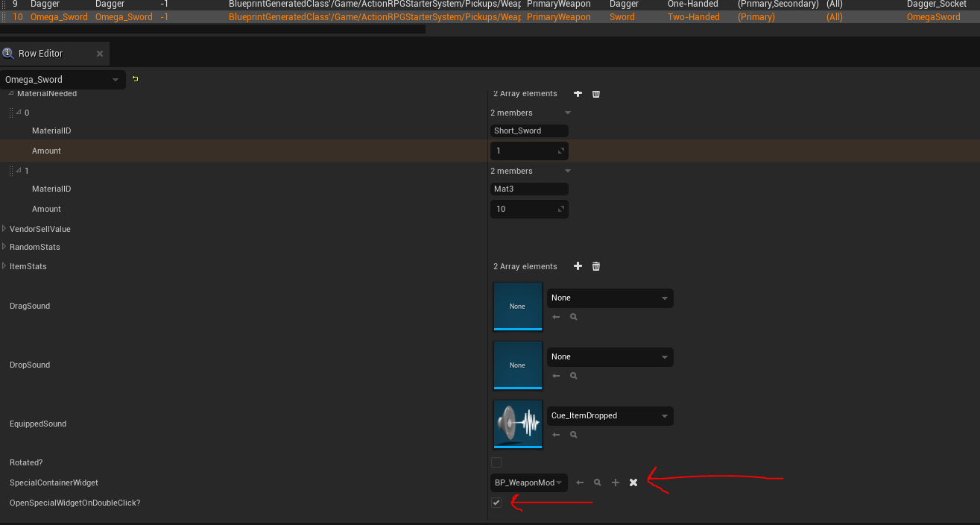Open the Omega_Sword row selector dropdown
The width and height of the screenshot is (980, 525).
(63, 79)
